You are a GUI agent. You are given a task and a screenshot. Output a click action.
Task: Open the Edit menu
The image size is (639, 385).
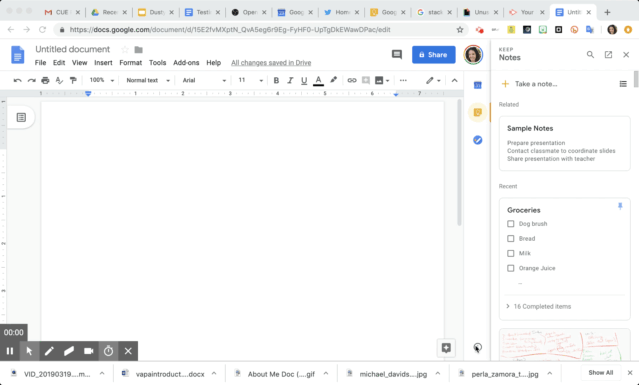pos(59,63)
